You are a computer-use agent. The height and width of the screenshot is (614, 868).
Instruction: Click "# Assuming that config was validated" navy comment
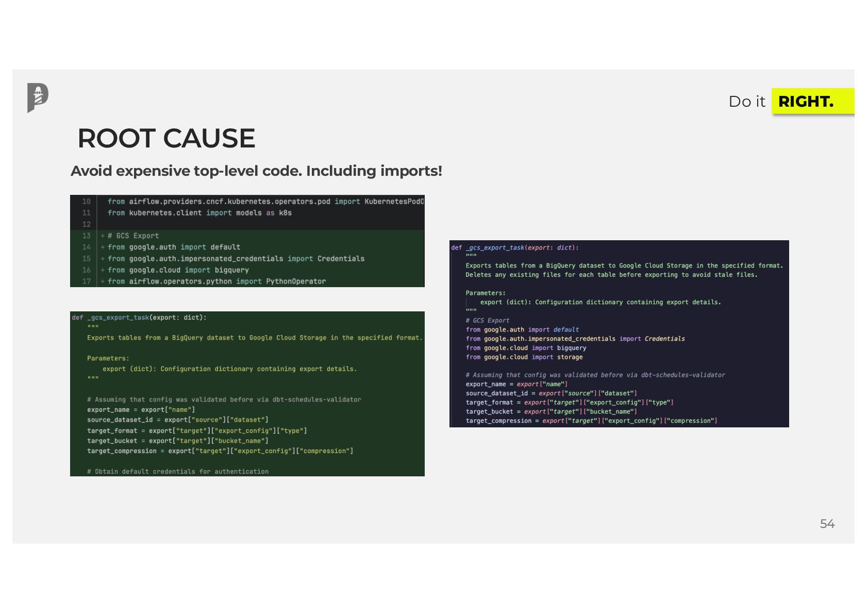595,375
